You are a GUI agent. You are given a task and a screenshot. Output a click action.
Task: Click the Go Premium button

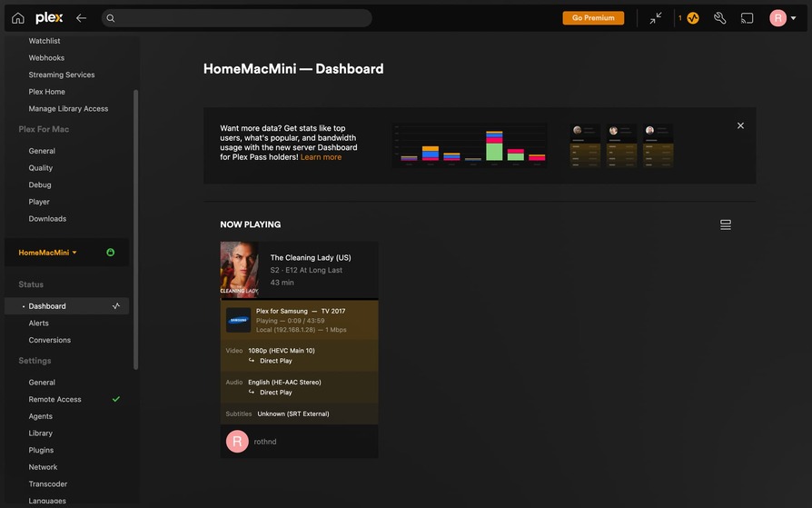click(593, 18)
